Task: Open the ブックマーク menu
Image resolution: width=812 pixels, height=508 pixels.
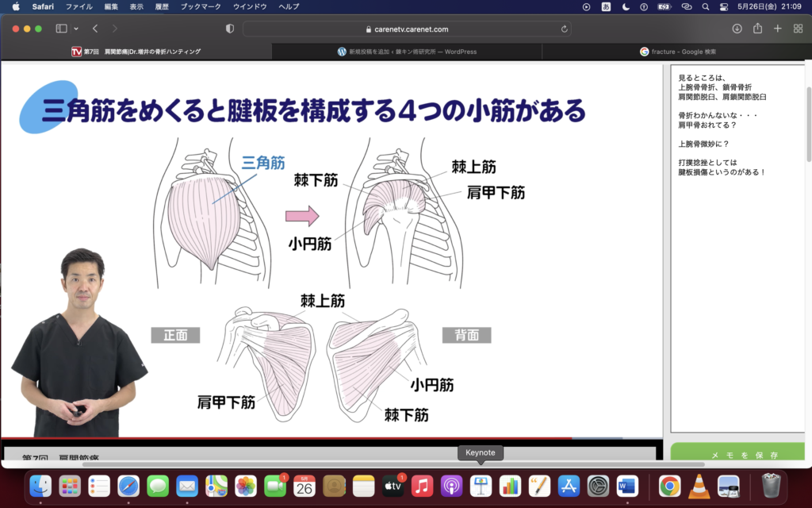Action: (x=201, y=6)
